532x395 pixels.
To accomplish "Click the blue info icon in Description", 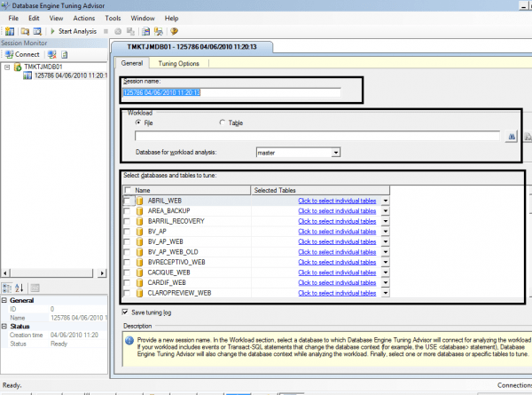I will [x=129, y=340].
